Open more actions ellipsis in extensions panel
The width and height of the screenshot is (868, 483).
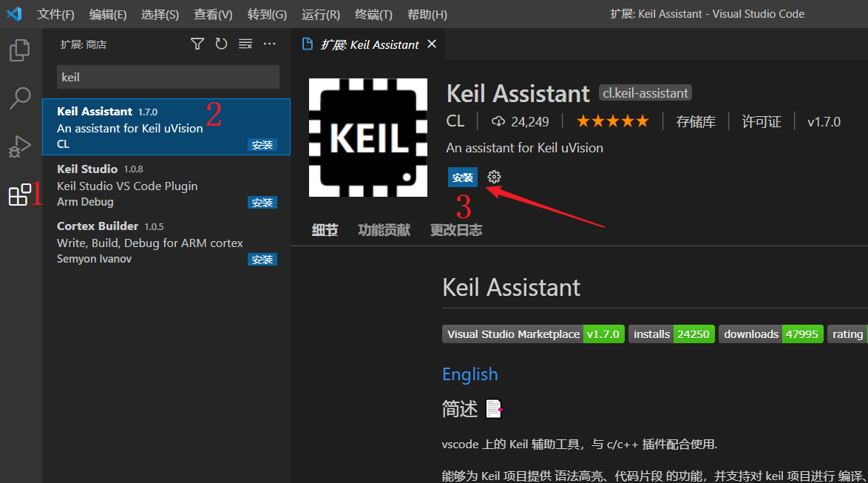270,44
